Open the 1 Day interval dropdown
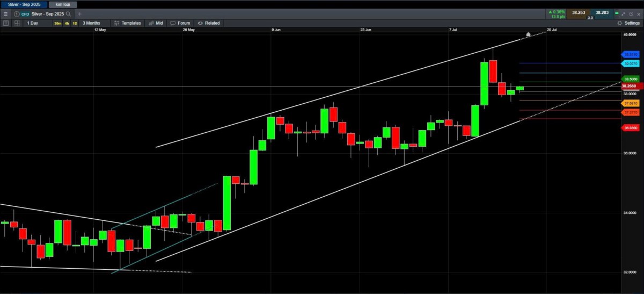644x294 pixels. (x=33, y=23)
